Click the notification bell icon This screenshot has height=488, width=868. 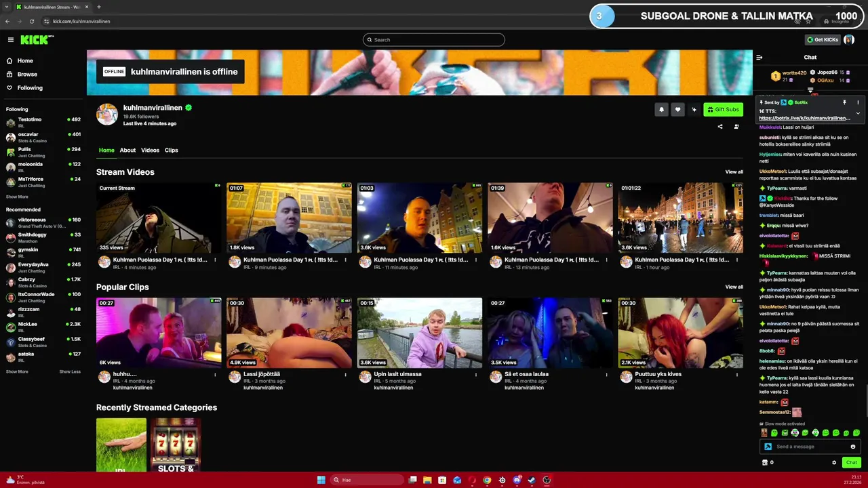pos(661,109)
